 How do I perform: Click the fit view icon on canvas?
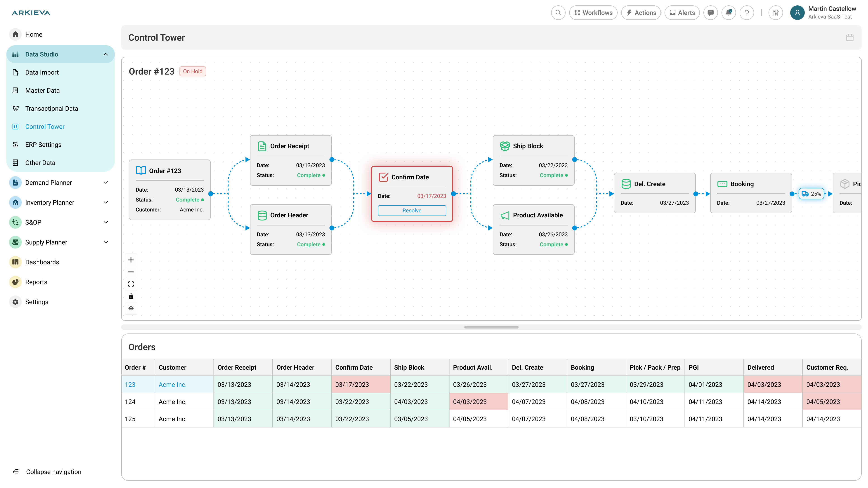click(131, 284)
